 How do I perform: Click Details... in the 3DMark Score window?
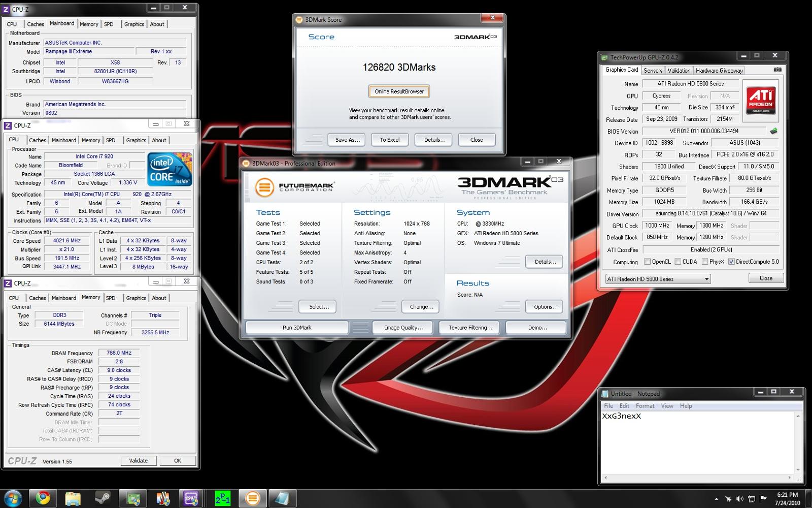click(434, 140)
